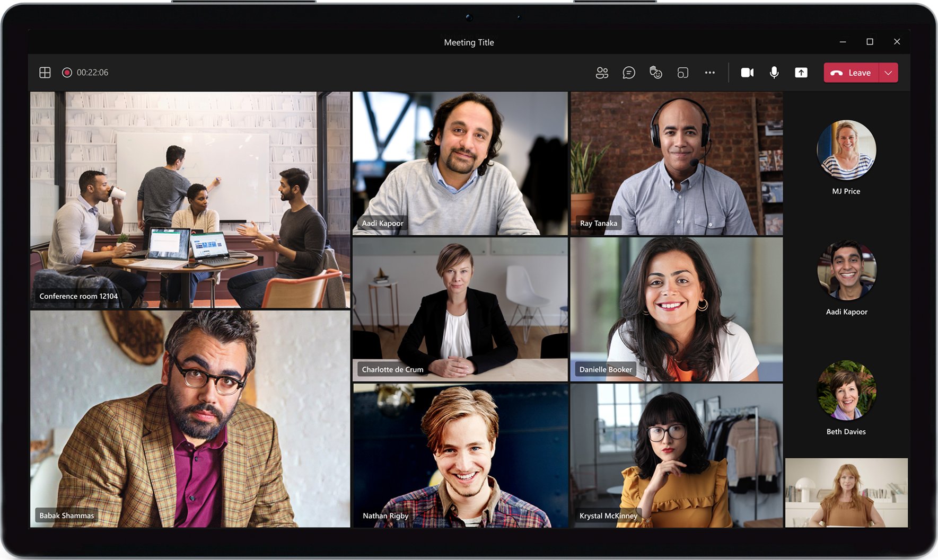The width and height of the screenshot is (938, 560).
Task: Select Danielle Booker's name label
Action: 606,369
